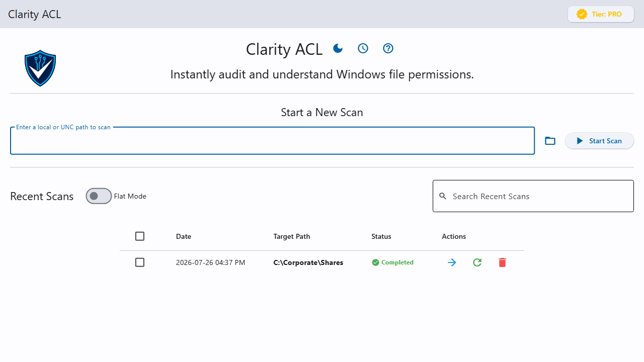Image resolution: width=644 pixels, height=362 pixels.
Task: Select the C:\Corporate\Shares scan row checkbox
Action: coord(140,262)
